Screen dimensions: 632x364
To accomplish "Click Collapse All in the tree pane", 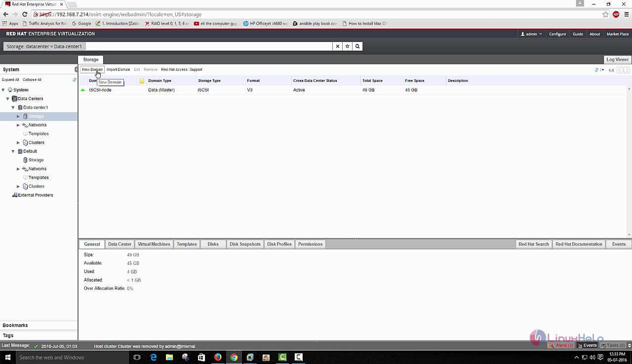I will click(32, 79).
